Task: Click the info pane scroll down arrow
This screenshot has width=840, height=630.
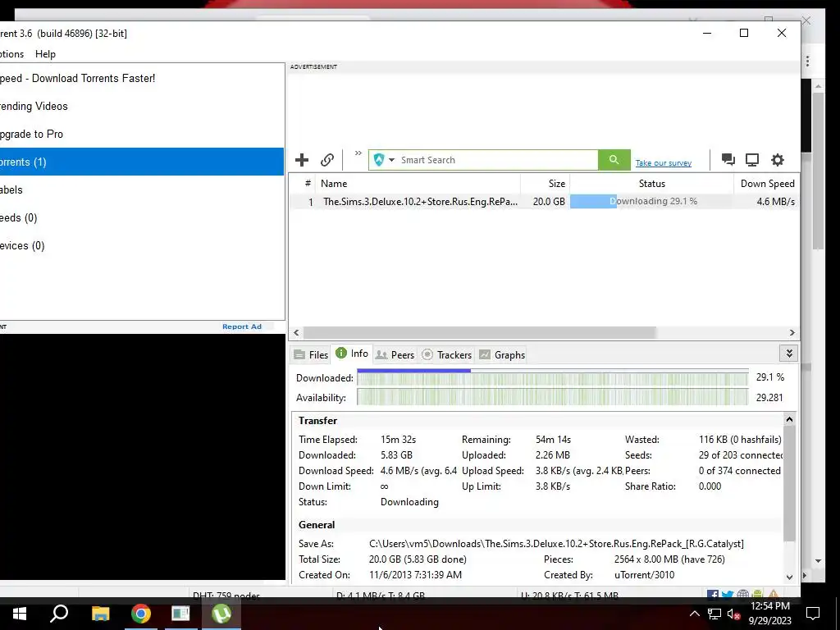Action: (x=789, y=577)
